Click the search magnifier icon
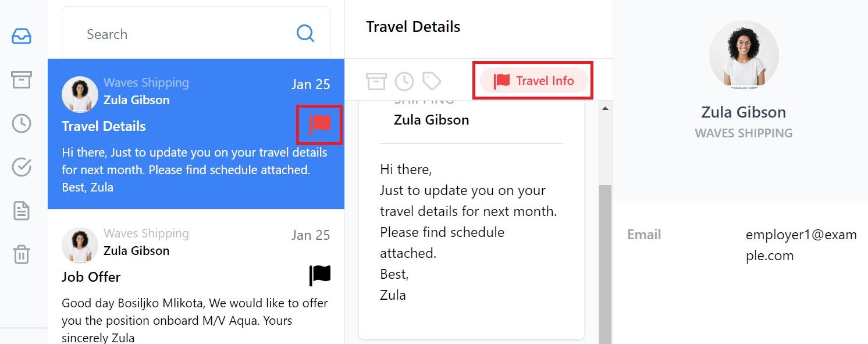Screen dimensions: 868x344 305,33
